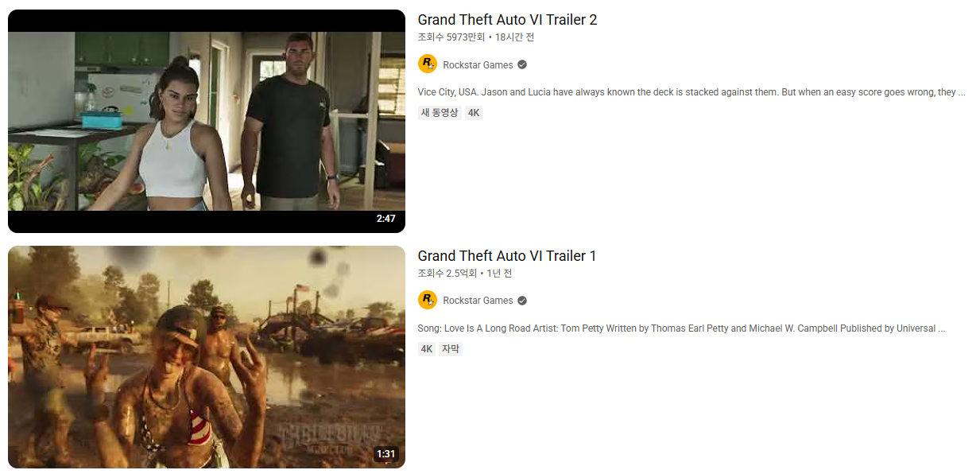Click the Love Is A Long Road description snippet
The height and width of the screenshot is (474, 980).
pos(681,328)
